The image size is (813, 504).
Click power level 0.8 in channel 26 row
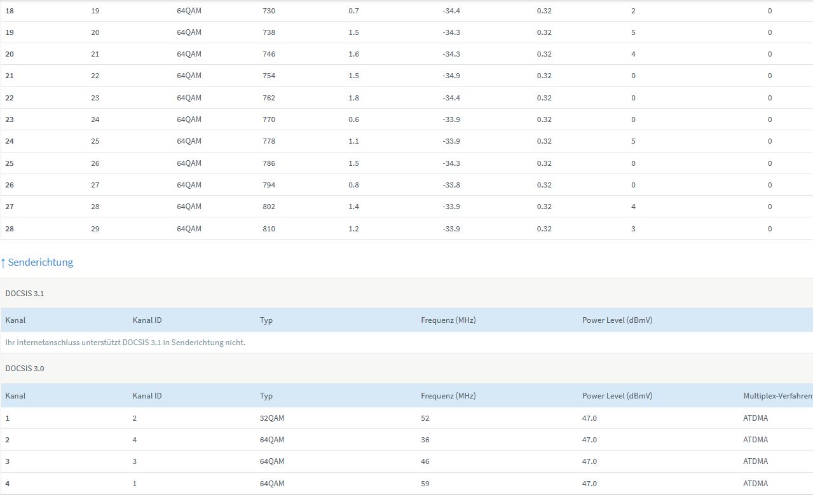point(353,185)
